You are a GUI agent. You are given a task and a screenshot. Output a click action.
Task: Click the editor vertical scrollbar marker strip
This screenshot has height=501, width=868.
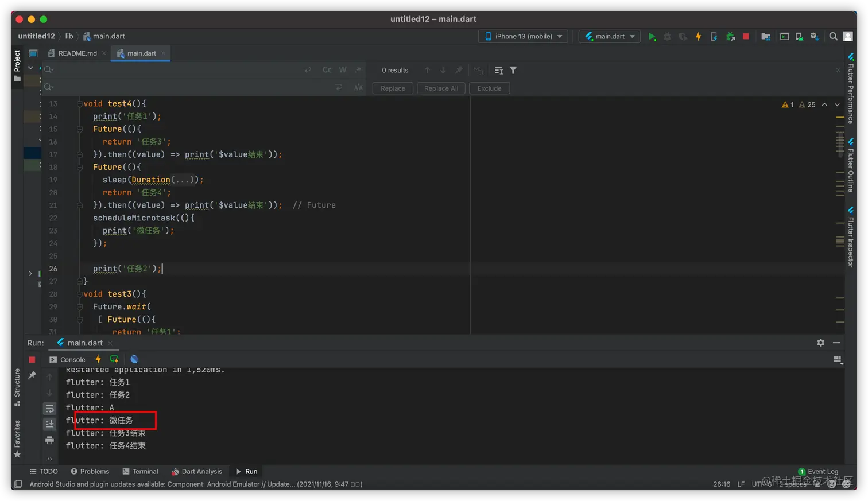[840, 215]
